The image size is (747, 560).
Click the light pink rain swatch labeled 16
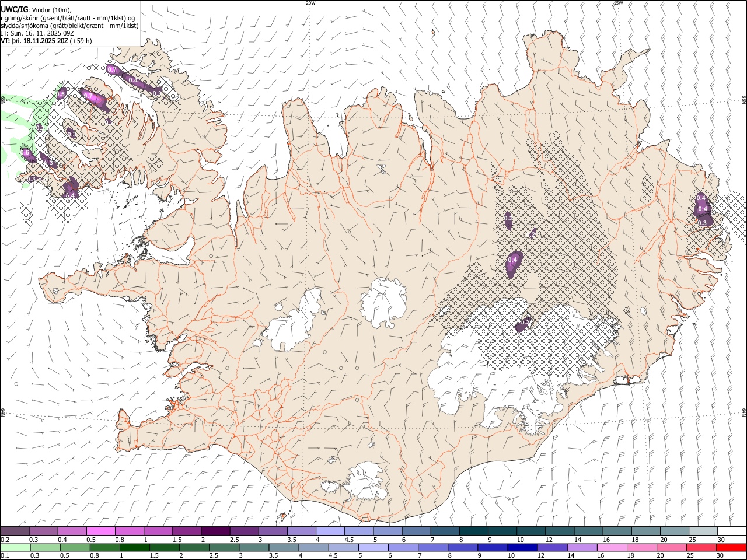pos(612,547)
